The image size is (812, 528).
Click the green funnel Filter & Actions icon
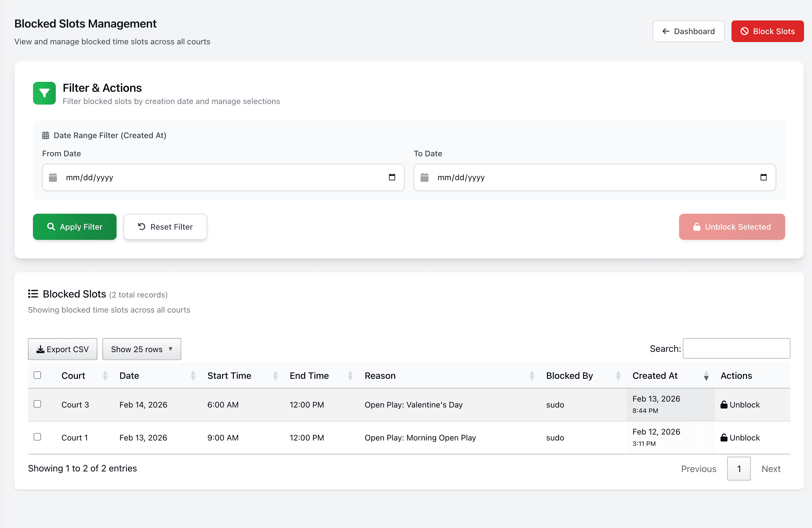point(44,93)
